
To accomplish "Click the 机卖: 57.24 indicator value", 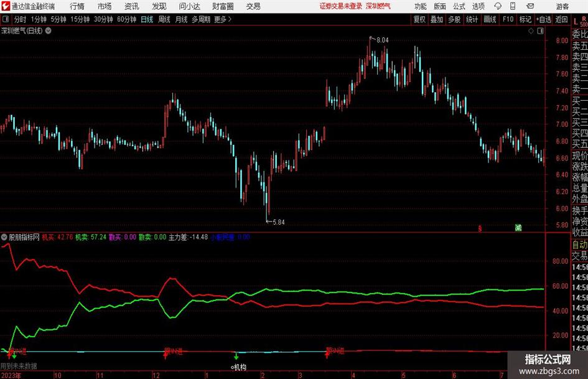I will (x=91, y=237).
